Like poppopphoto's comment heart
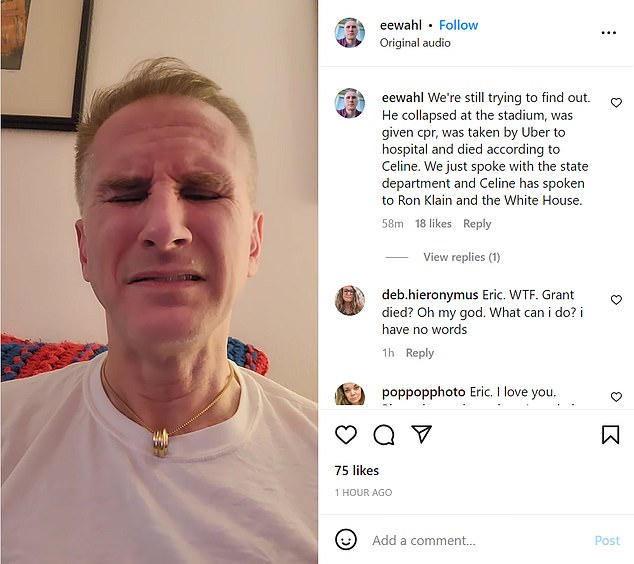Viewport: 634px width, 564px height. [616, 397]
